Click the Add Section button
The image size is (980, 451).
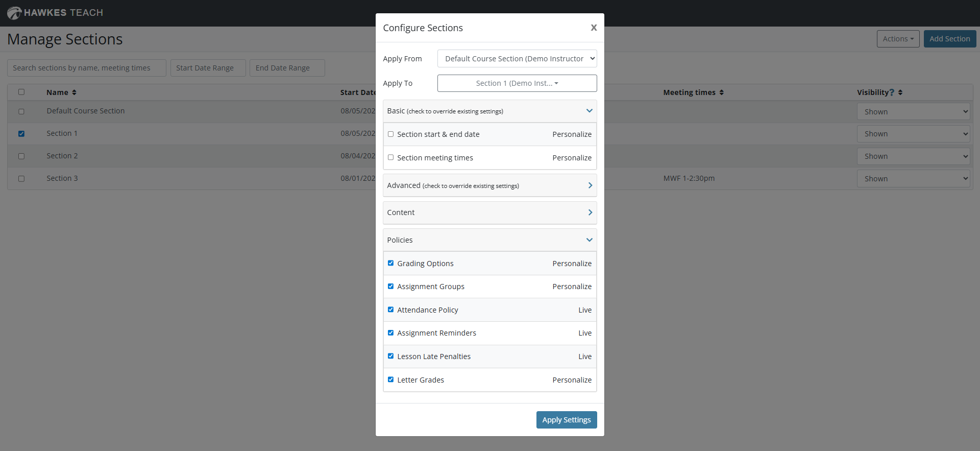(949, 39)
